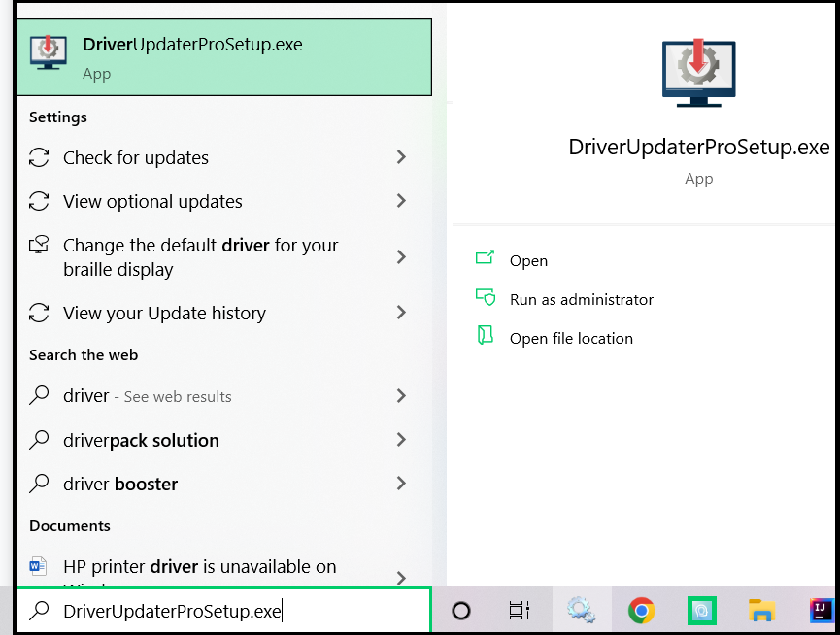This screenshot has height=635, width=840.
Task: Click the Open file location folder icon
Action: tap(485, 335)
